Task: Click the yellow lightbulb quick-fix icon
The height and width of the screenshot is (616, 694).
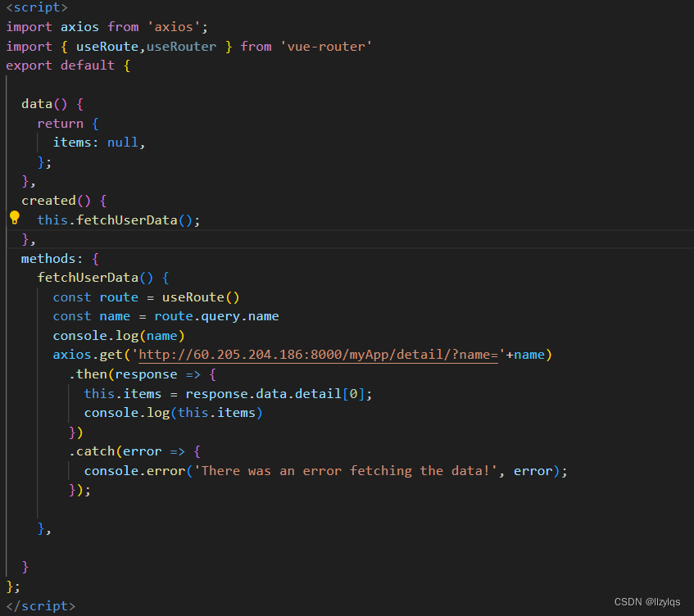Action: (15, 218)
